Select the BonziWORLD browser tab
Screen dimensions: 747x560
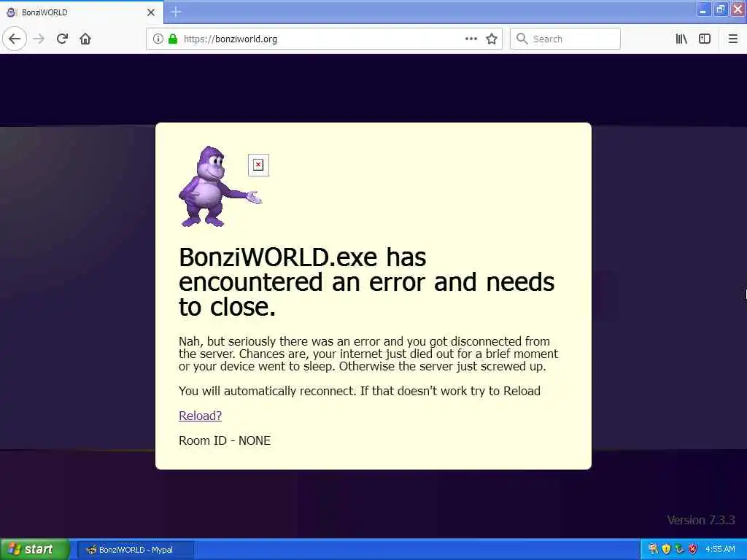82,12
